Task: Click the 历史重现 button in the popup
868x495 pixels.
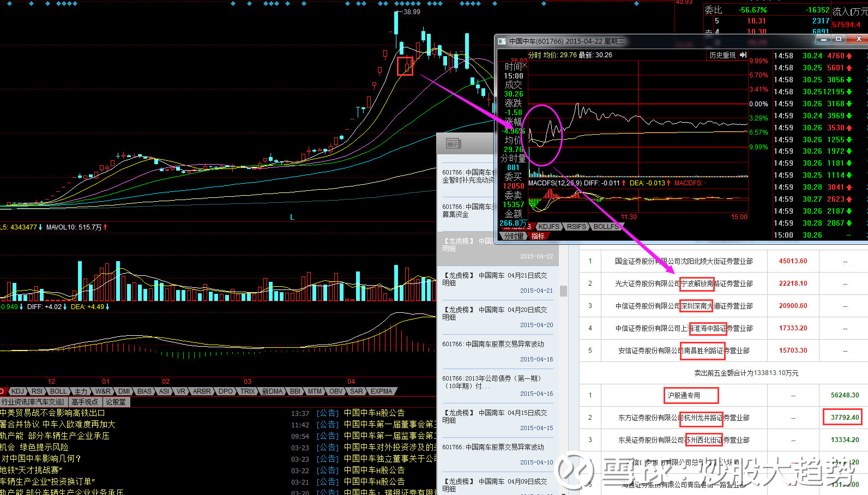Action: click(x=722, y=55)
